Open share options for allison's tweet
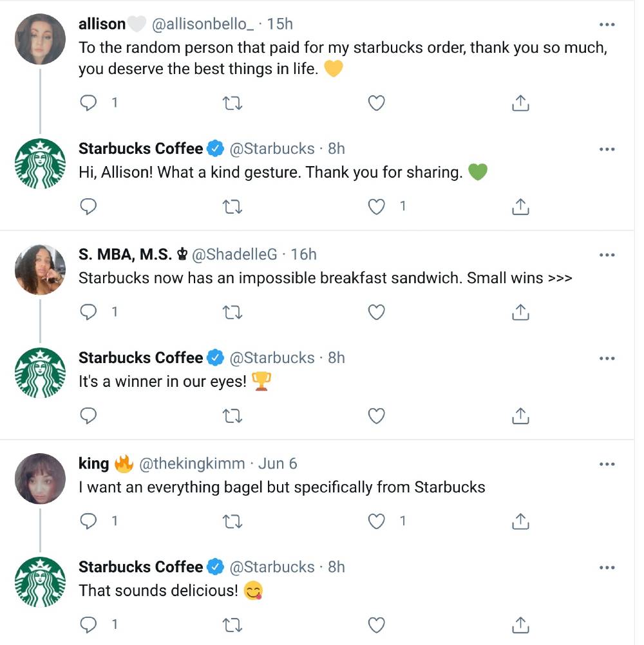Image resolution: width=644 pixels, height=645 pixels. pyautogui.click(x=520, y=102)
